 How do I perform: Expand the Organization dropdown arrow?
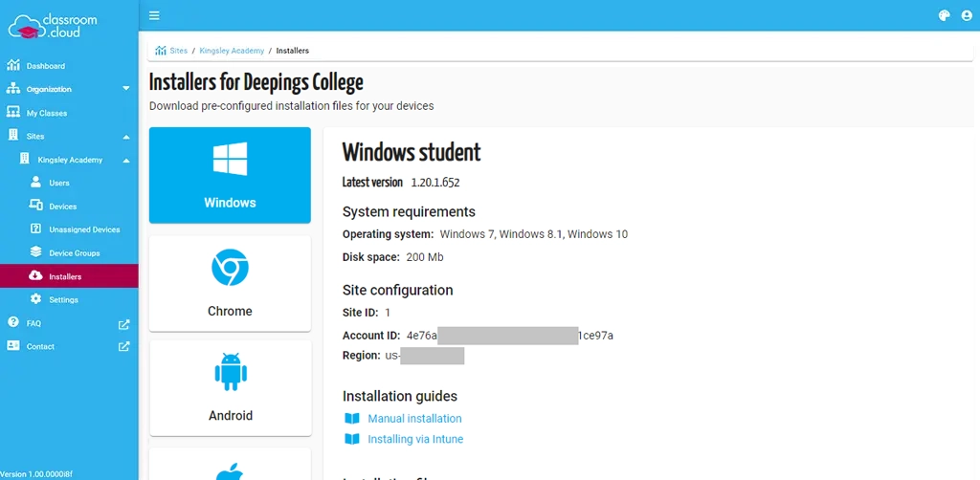pyautogui.click(x=125, y=89)
